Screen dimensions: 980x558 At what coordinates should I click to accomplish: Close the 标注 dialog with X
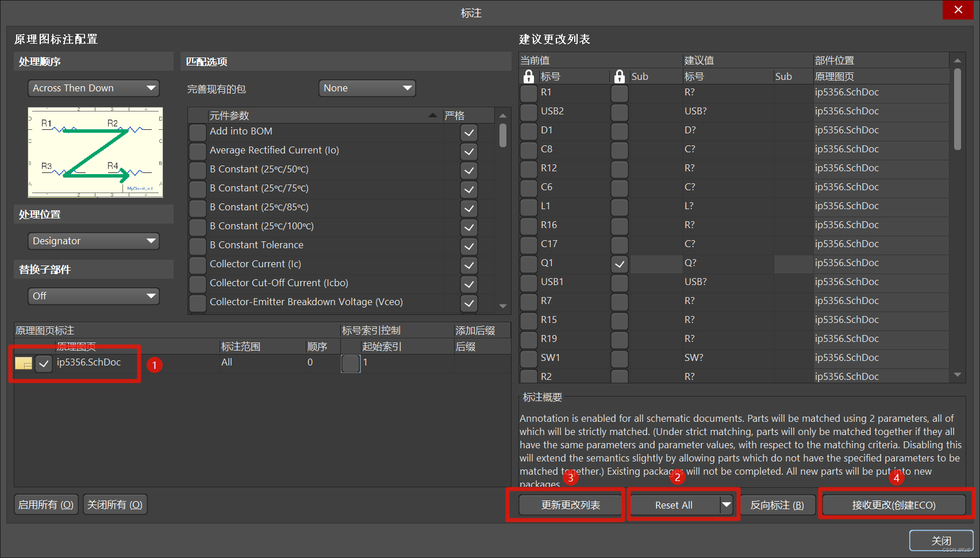[x=958, y=10]
